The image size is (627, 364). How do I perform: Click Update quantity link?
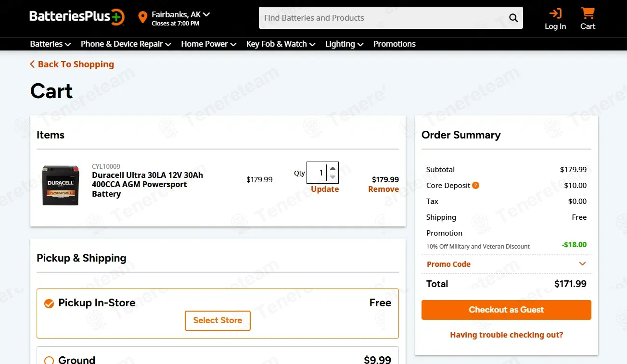[x=325, y=189]
